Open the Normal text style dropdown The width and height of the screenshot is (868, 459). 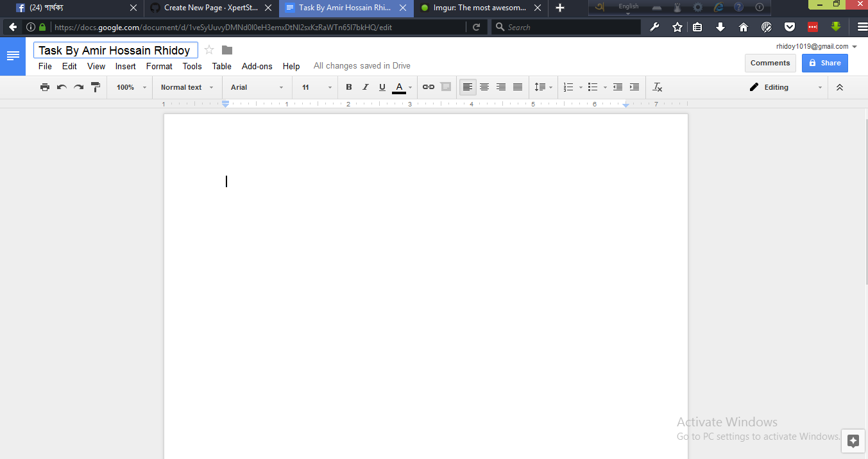tap(187, 87)
